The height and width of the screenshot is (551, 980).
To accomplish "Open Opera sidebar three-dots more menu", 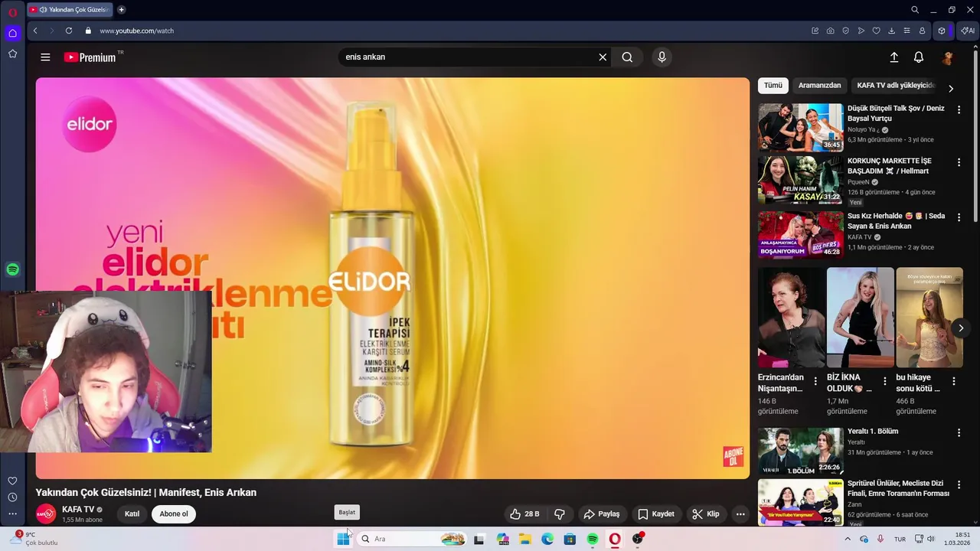I will tap(12, 514).
